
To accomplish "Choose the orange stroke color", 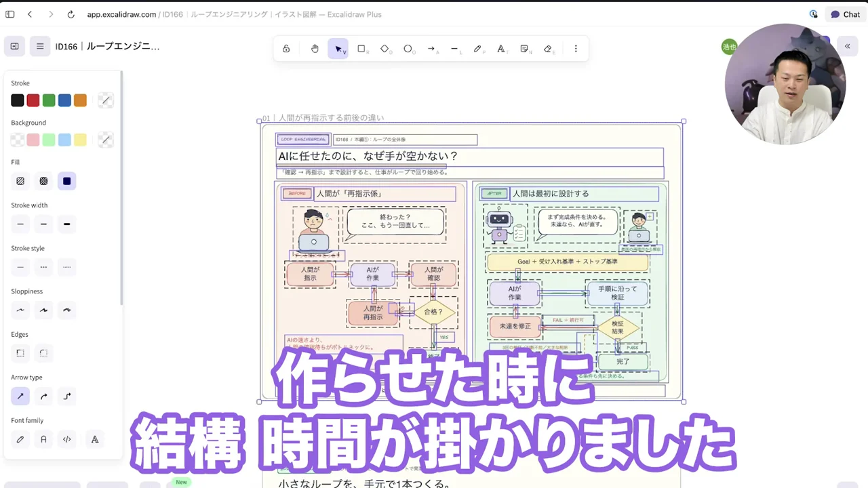I will tap(80, 100).
